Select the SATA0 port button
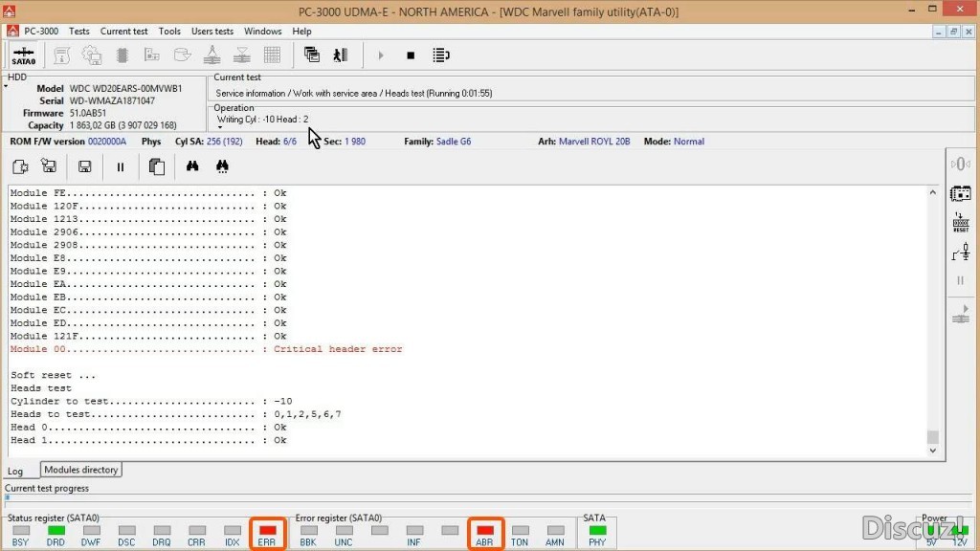The image size is (980, 551). (24, 55)
